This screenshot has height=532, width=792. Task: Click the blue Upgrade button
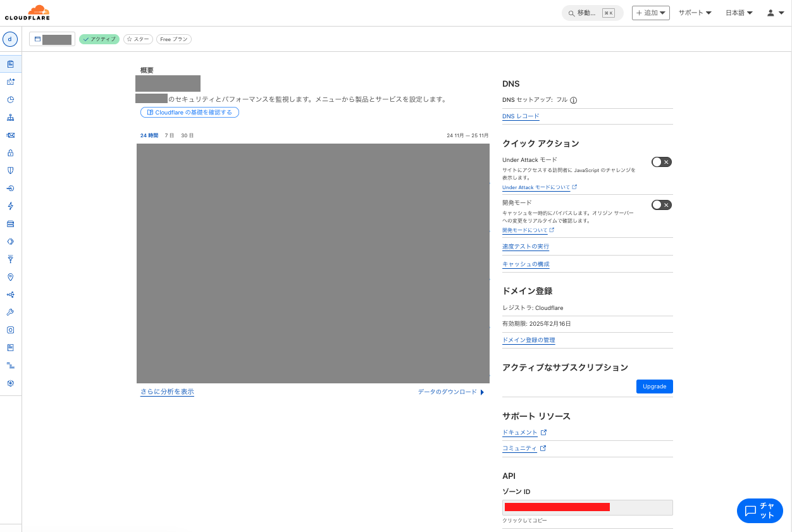654,387
